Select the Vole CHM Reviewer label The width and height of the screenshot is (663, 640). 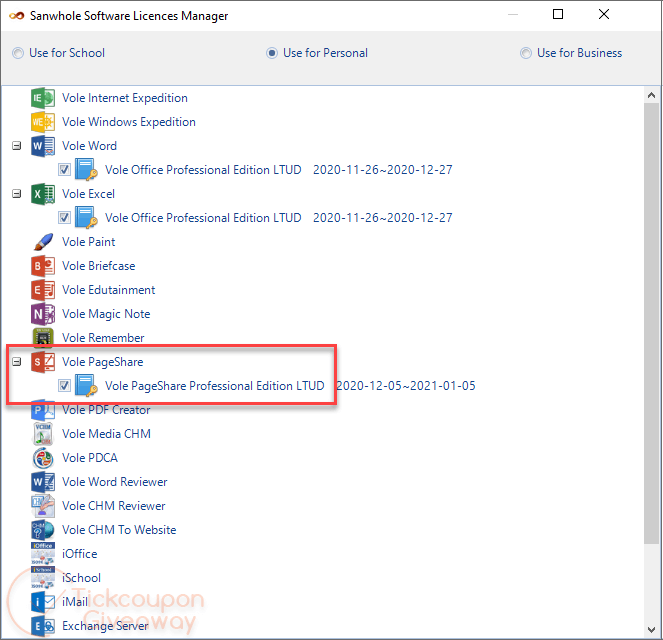point(114,506)
